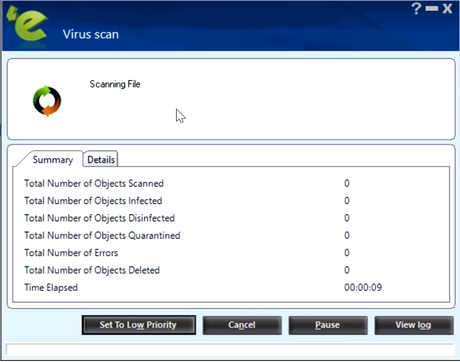The image size is (460, 362).
Task: Pause the virus scan
Action: click(x=328, y=325)
